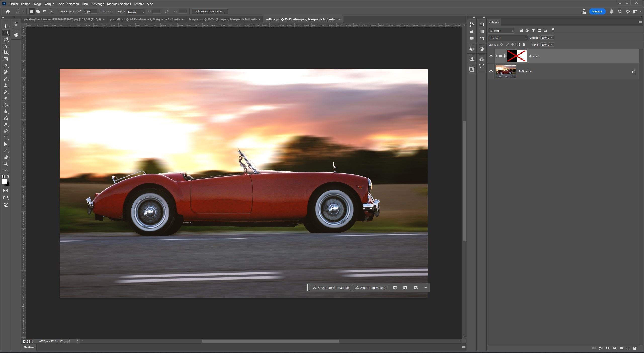644x353 pixels.
Task: Select the Pen tool
Action: pyautogui.click(x=6, y=131)
